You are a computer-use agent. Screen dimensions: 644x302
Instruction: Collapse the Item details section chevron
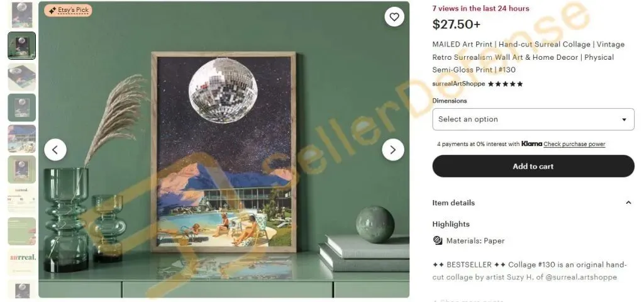[x=628, y=203]
